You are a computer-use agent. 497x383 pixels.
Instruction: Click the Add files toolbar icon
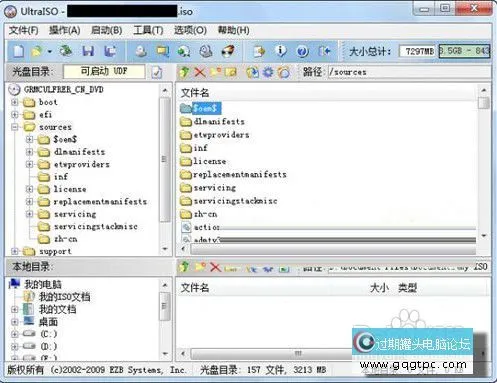point(259,51)
